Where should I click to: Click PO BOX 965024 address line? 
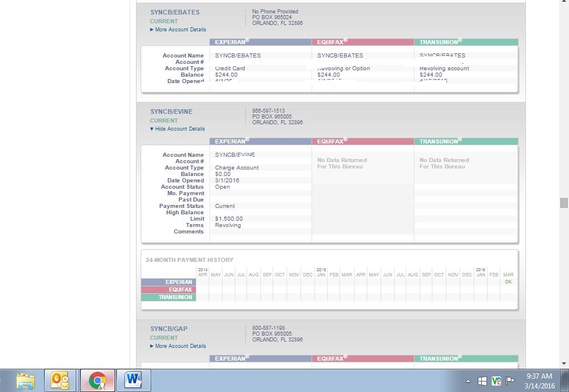click(x=272, y=17)
